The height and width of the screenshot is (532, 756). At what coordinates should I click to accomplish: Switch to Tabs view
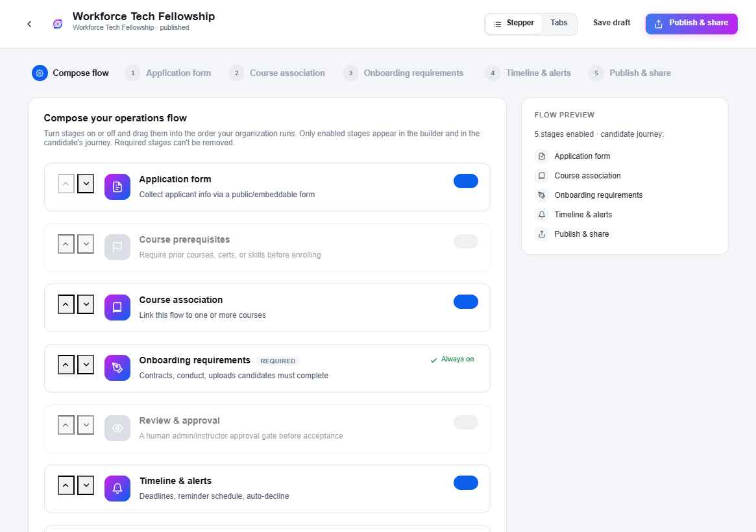(559, 23)
